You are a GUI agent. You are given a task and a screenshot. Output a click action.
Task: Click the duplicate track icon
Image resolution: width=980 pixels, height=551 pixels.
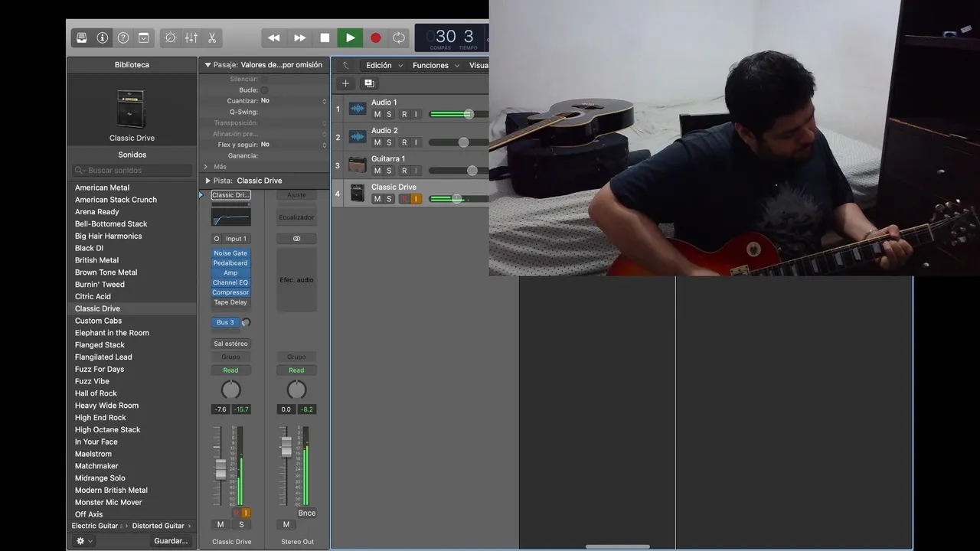click(x=369, y=83)
